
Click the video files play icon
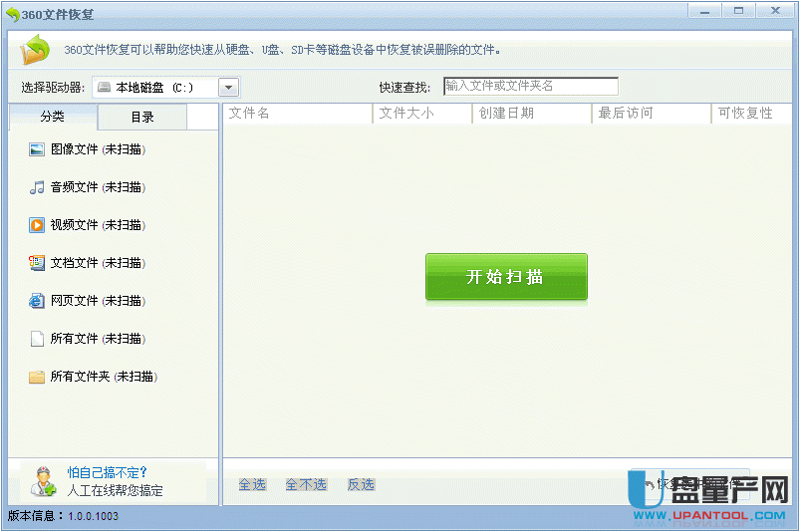click(36, 225)
